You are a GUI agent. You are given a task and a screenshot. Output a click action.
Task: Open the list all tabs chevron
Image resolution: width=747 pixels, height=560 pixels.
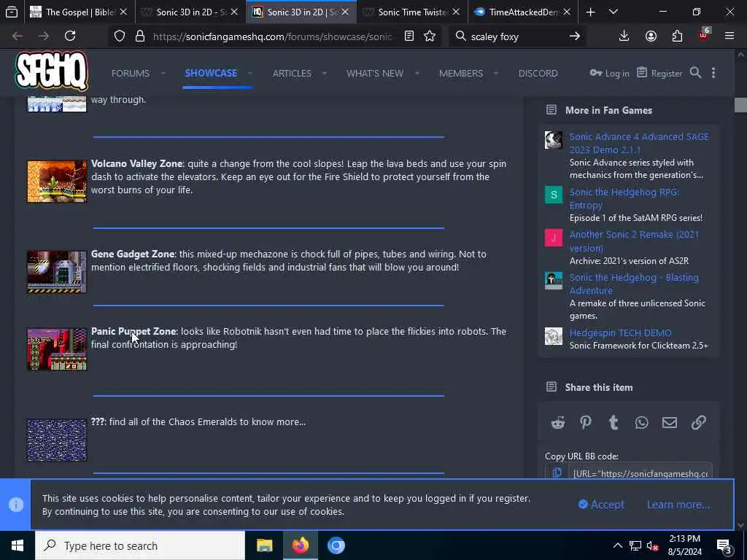[614, 12]
